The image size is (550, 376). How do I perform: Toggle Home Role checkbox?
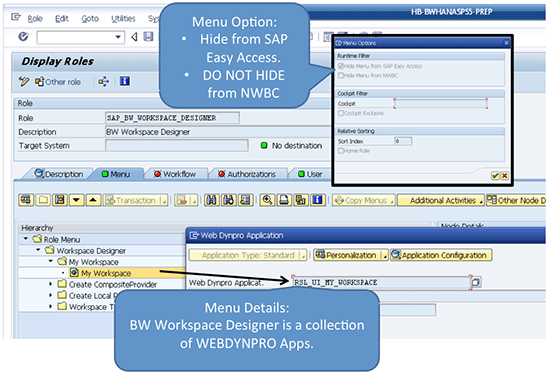[341, 150]
